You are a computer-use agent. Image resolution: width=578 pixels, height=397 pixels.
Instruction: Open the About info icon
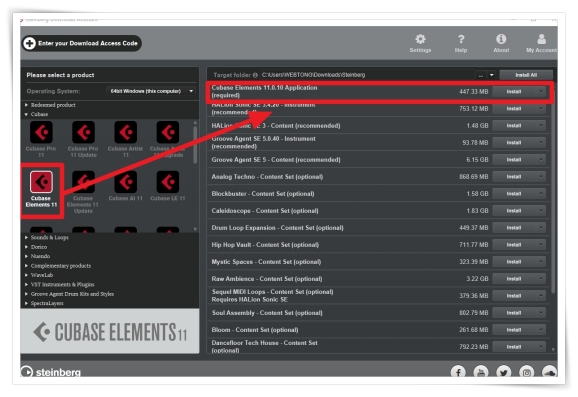pyautogui.click(x=501, y=39)
